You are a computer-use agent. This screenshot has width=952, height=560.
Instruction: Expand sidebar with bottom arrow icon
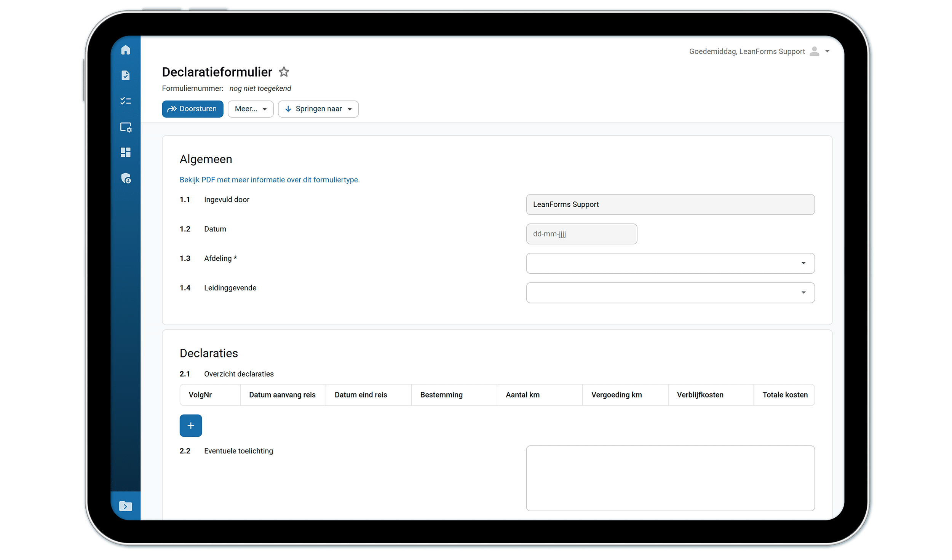(x=125, y=506)
